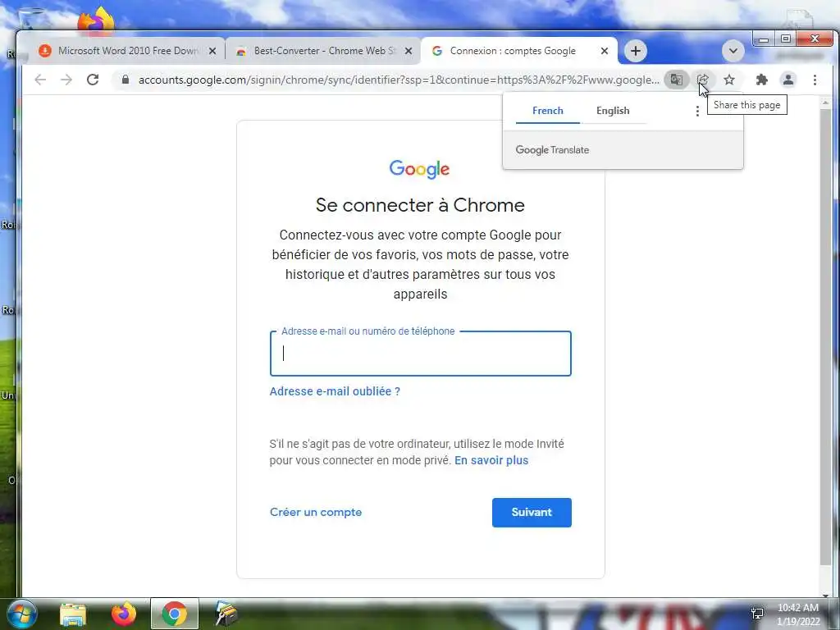
Task: Reload the page with refresh icon
Action: pyautogui.click(x=93, y=80)
